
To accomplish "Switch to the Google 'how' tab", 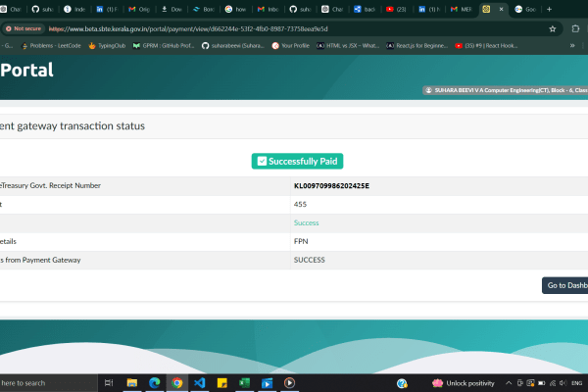I will (x=235, y=10).
